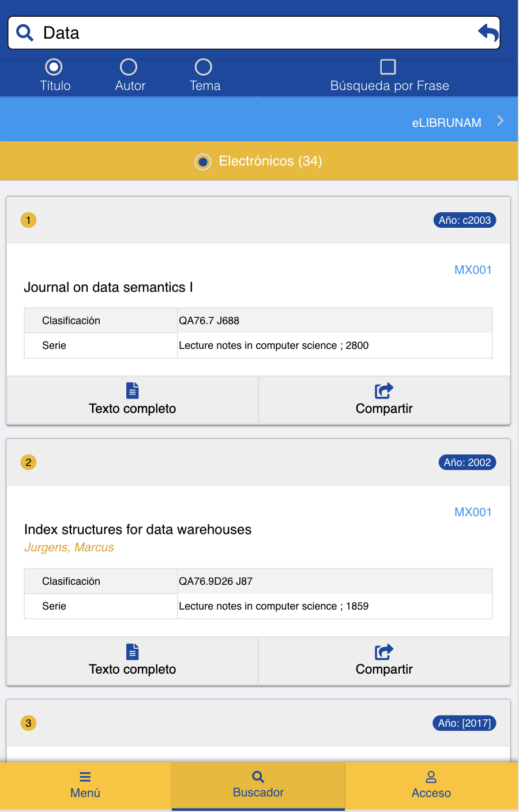Click the Año: 2002 badge
The width and height of the screenshot is (519, 812).
467,463
